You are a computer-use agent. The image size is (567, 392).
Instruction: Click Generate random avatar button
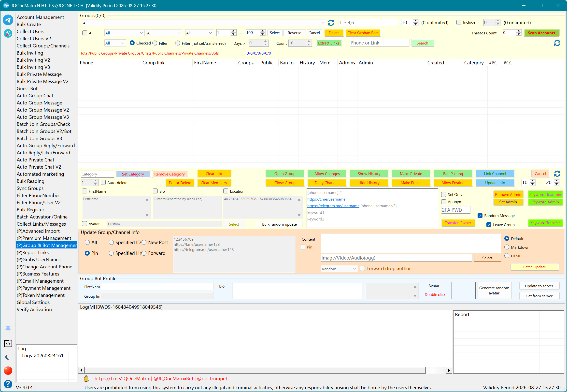494,290
